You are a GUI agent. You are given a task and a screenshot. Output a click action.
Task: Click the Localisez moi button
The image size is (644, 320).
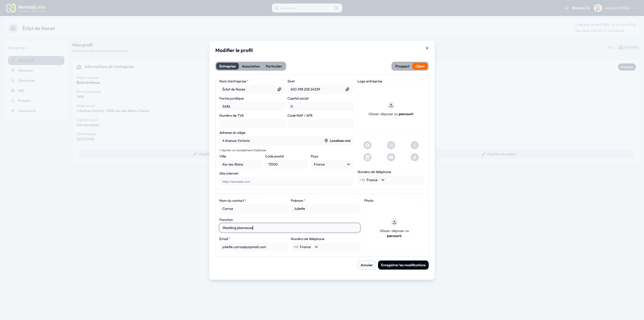(x=337, y=141)
